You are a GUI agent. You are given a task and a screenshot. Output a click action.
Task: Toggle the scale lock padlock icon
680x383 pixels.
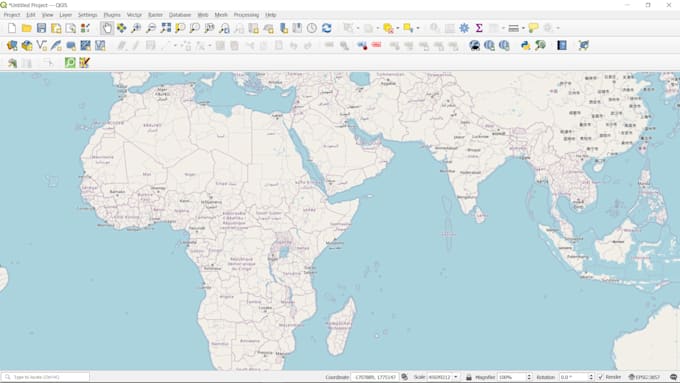pos(468,377)
